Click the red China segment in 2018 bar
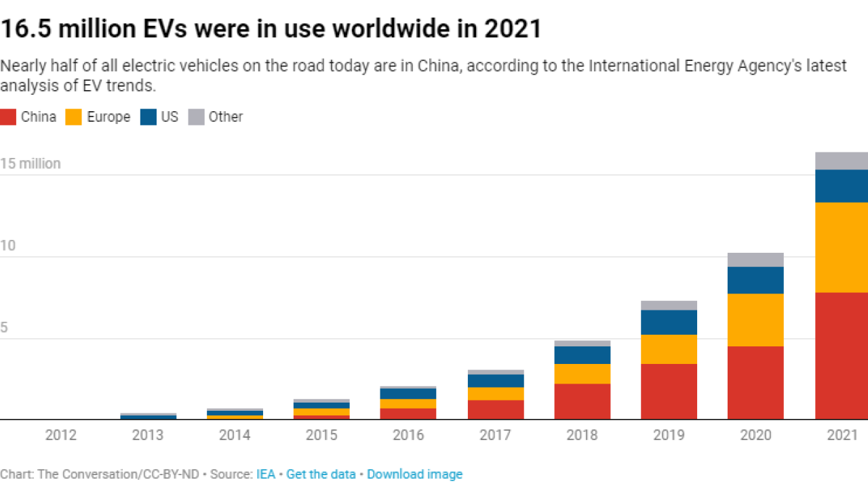868x488 pixels. click(582, 401)
